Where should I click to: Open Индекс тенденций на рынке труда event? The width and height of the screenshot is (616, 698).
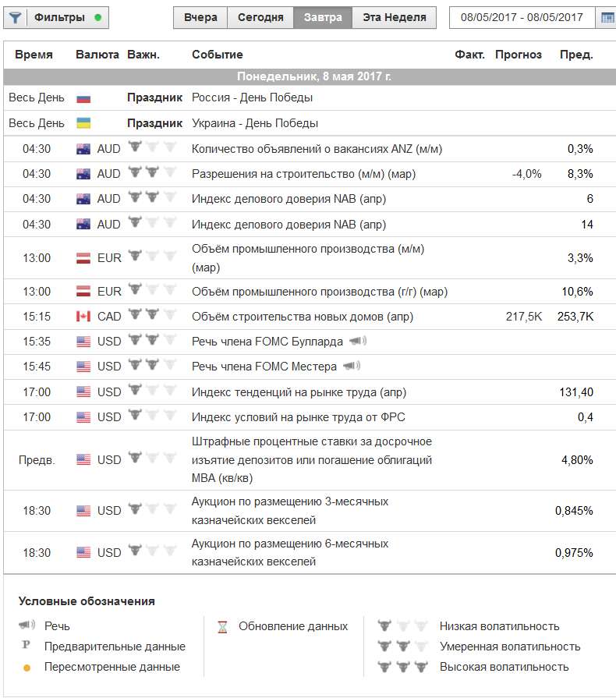click(299, 392)
